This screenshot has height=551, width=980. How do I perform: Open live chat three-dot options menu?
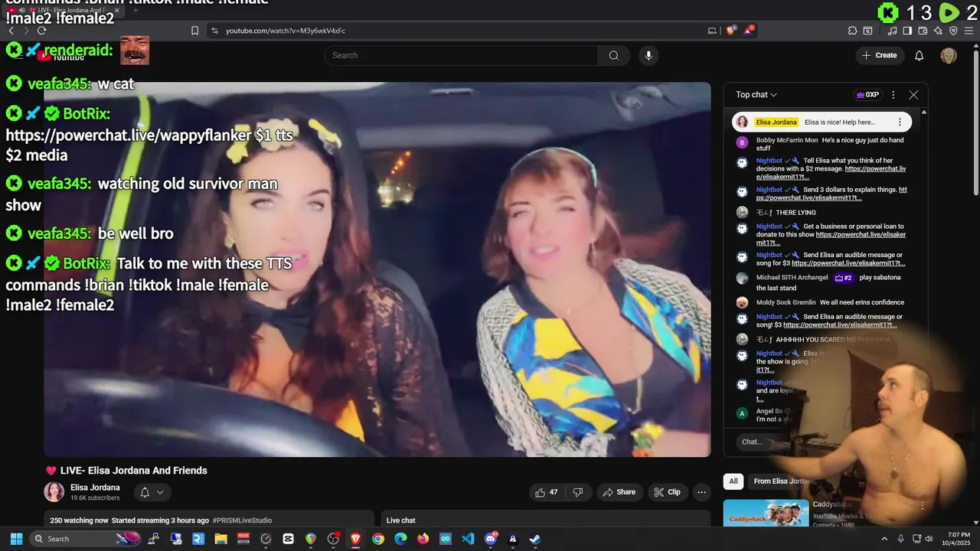click(x=893, y=95)
